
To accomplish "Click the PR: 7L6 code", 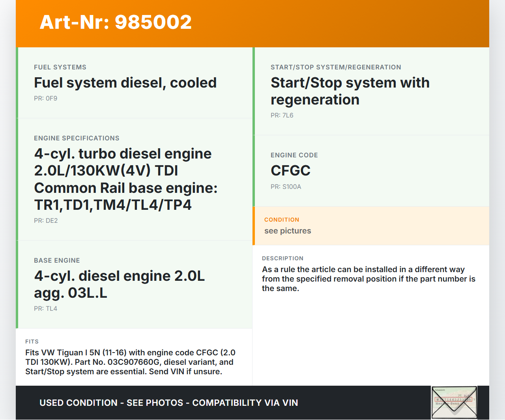I will coord(282,116).
